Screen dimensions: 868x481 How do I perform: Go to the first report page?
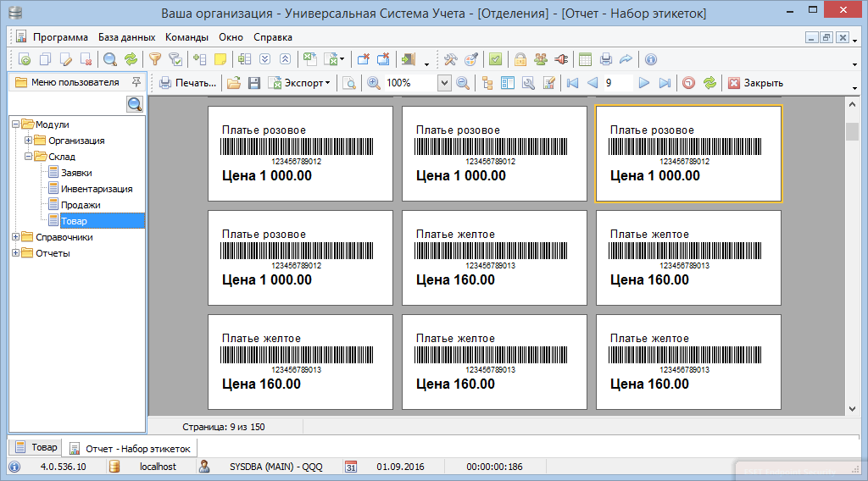pos(572,83)
